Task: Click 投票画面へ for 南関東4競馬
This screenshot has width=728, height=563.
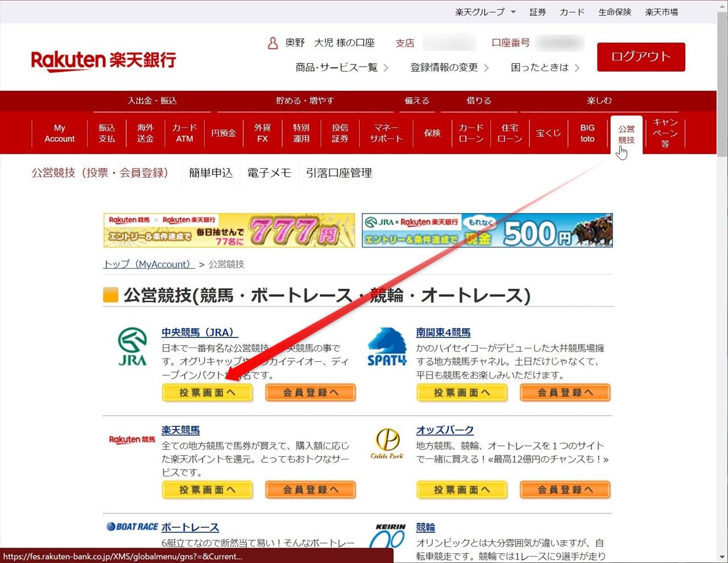Action: point(462,392)
